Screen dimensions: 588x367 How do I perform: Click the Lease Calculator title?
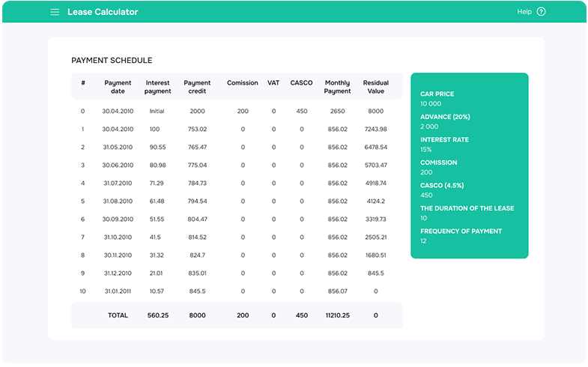click(x=103, y=12)
